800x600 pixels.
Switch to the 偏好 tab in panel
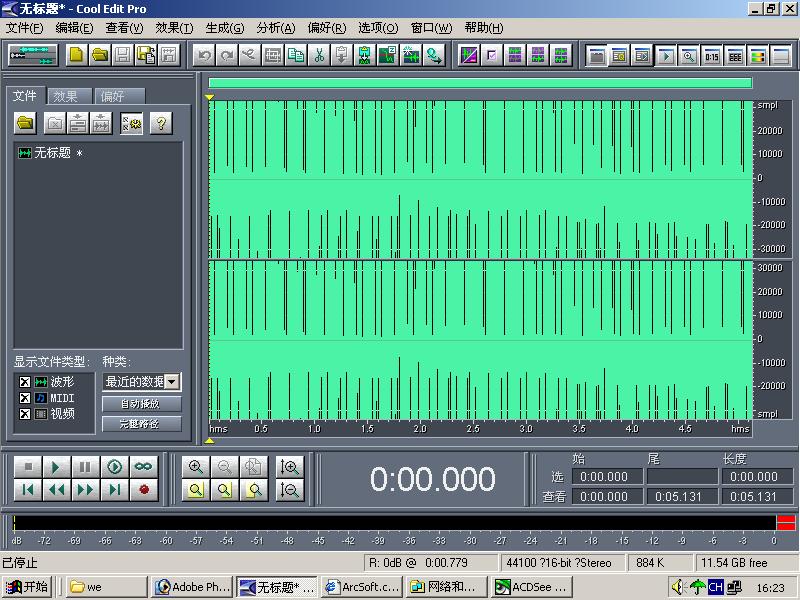click(119, 96)
